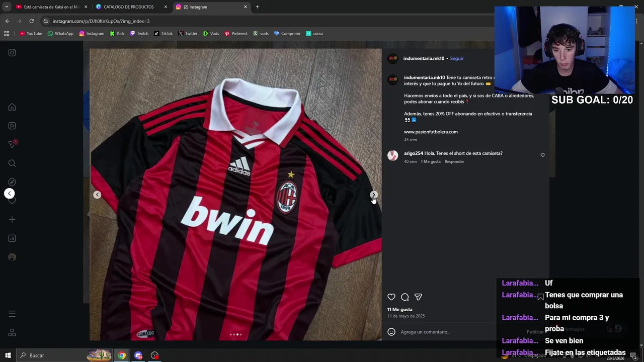
Task: Follow the account via Seguir
Action: click(x=457, y=58)
